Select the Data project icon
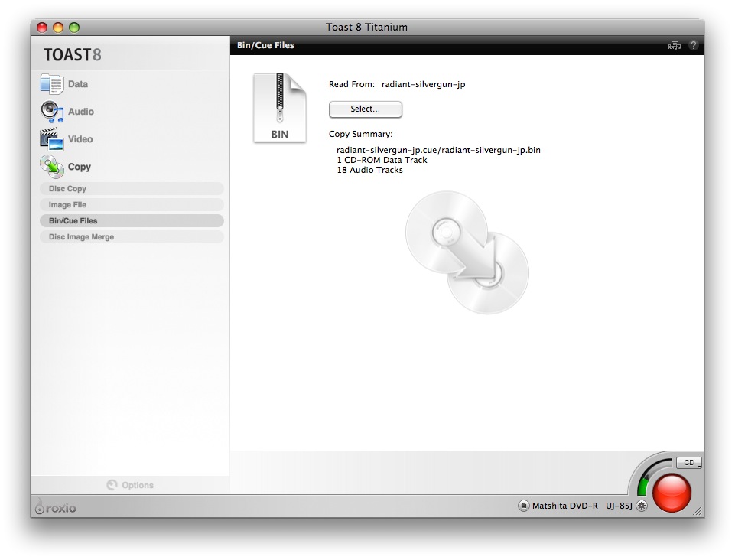This screenshot has width=735, height=560. (51, 84)
